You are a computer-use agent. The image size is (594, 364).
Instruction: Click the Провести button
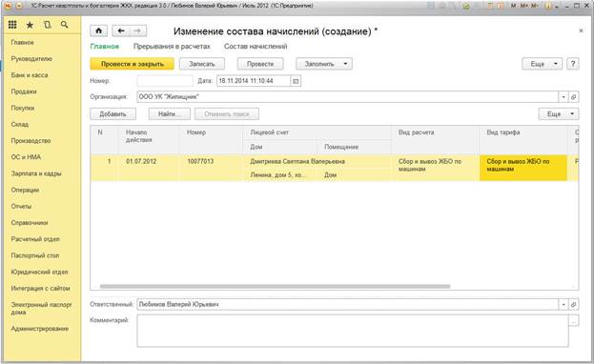[260, 64]
